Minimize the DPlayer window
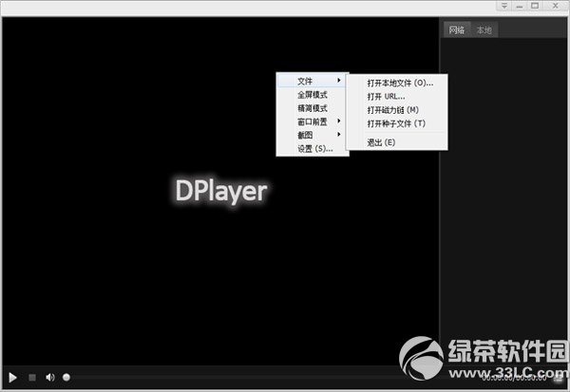The image size is (570, 392). pyautogui.click(x=519, y=6)
